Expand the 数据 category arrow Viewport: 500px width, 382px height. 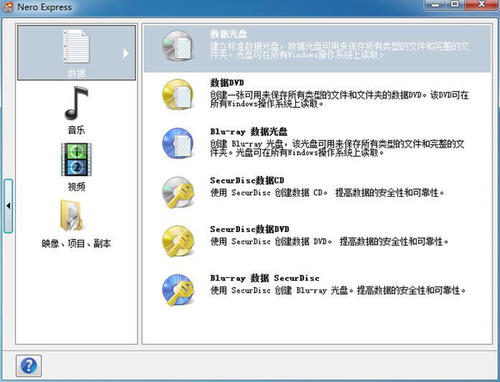(x=125, y=53)
